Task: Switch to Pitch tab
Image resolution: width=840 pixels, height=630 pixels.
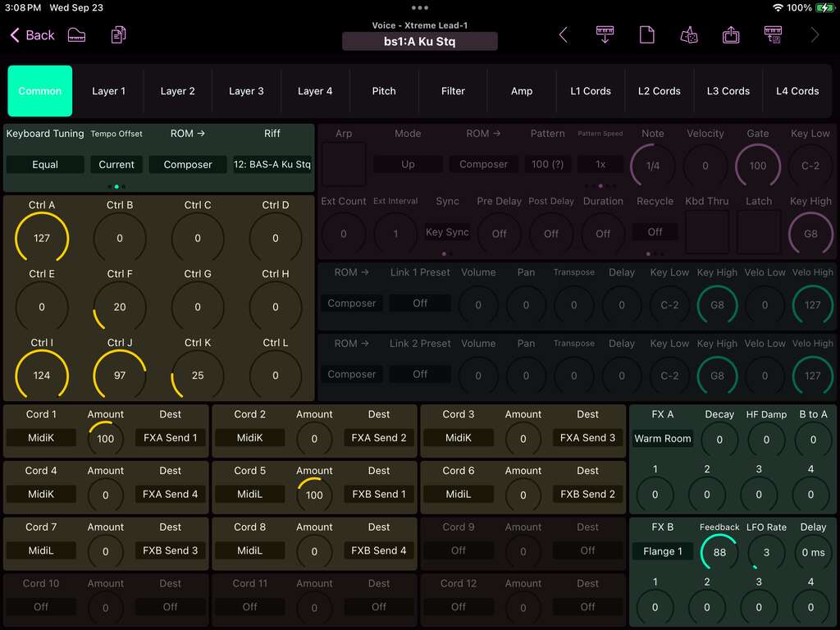Action: (384, 91)
